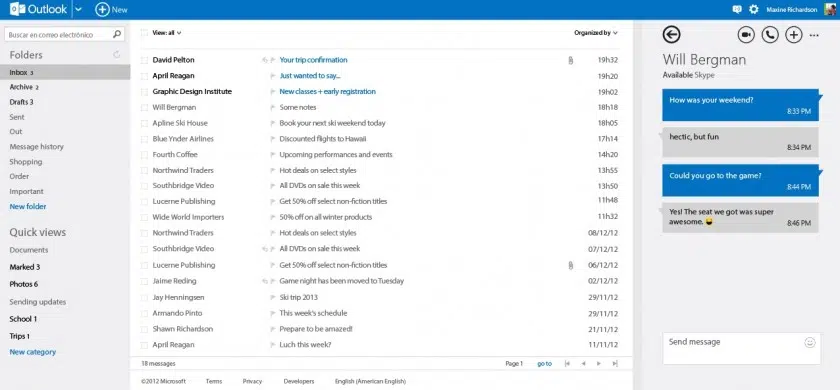Flag the Will Bergman Some notes email
The height and width of the screenshot is (390, 840).
272,108
